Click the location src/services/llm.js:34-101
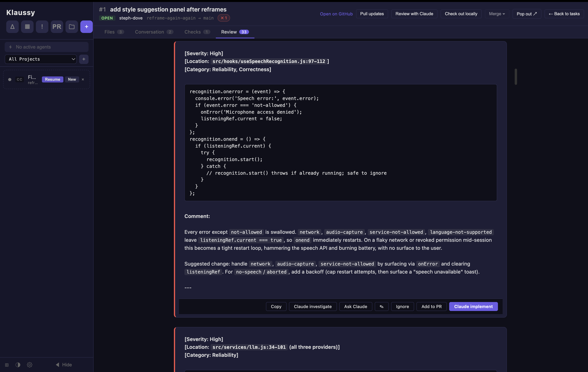588x372 pixels. point(249,347)
